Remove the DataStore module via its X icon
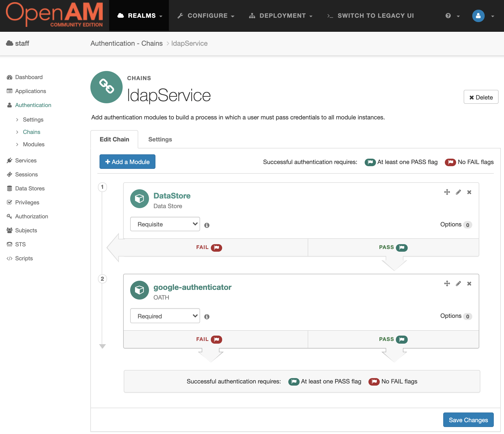This screenshot has height=434, width=504. click(469, 192)
